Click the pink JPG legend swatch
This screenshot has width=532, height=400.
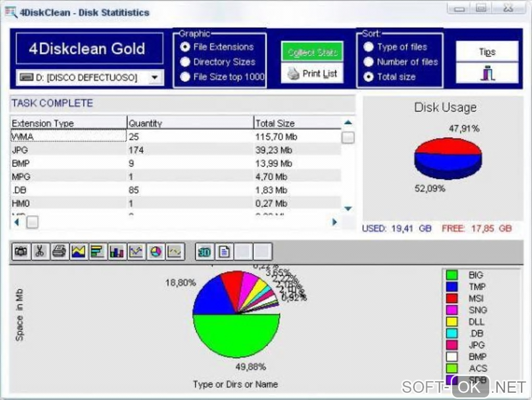[452, 345]
